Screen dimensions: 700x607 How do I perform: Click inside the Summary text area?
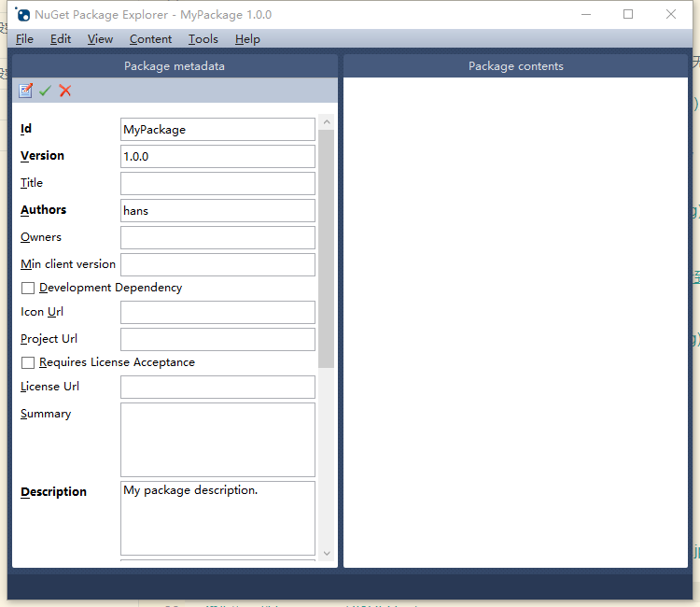(217, 440)
